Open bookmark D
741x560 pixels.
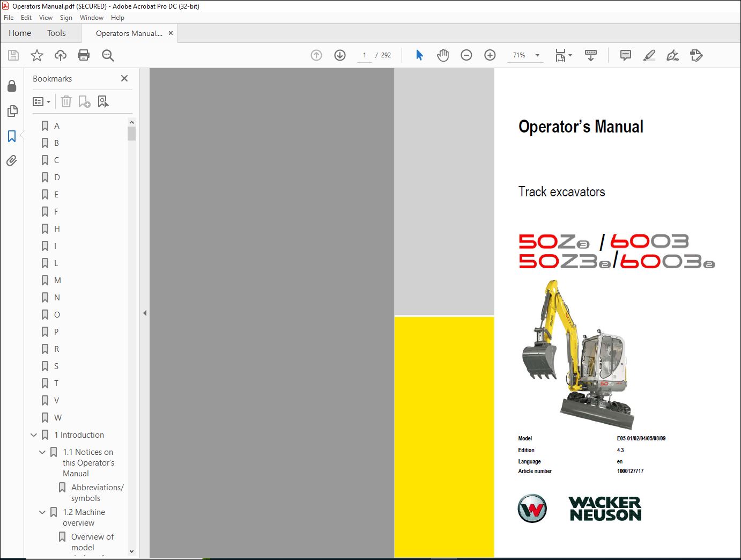pyautogui.click(x=57, y=178)
